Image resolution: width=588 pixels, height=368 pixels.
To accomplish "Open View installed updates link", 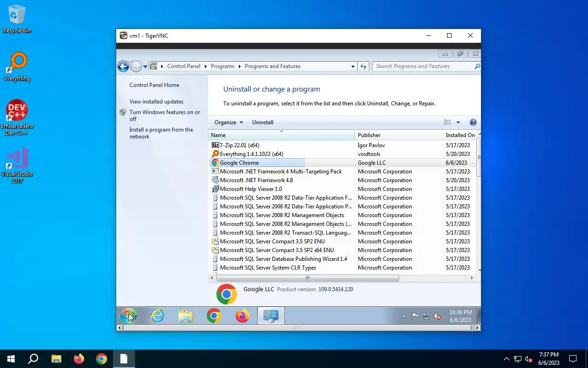I will point(156,102).
